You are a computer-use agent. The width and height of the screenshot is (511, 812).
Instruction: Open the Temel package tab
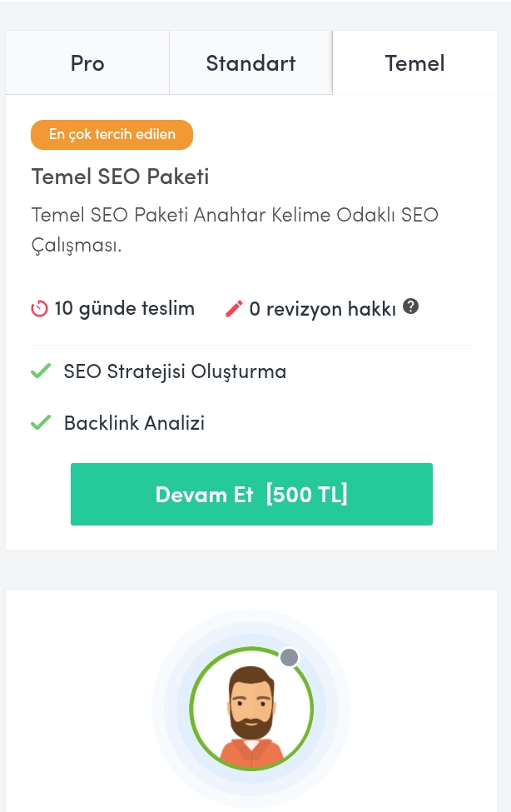point(414,62)
